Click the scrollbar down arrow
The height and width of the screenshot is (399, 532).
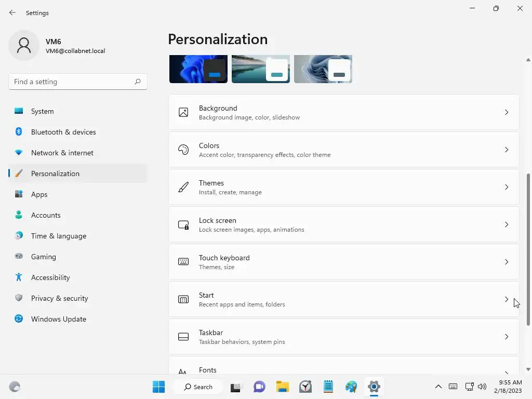[528, 369]
